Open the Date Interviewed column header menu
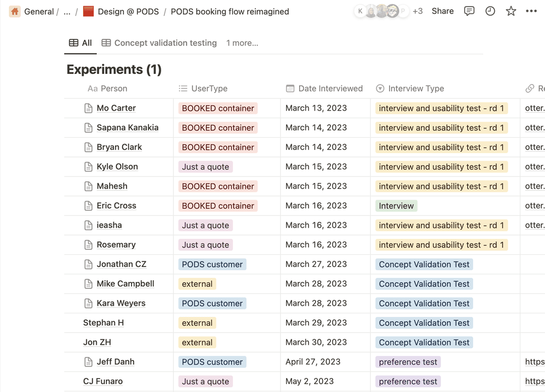 coord(324,88)
